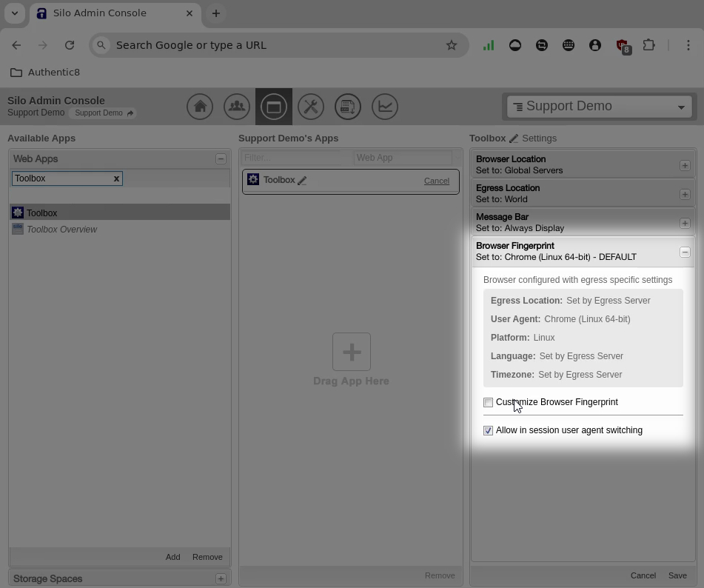Click the User Agent Chrome (Linux 64-bit) value
The image size is (704, 588).
587,319
